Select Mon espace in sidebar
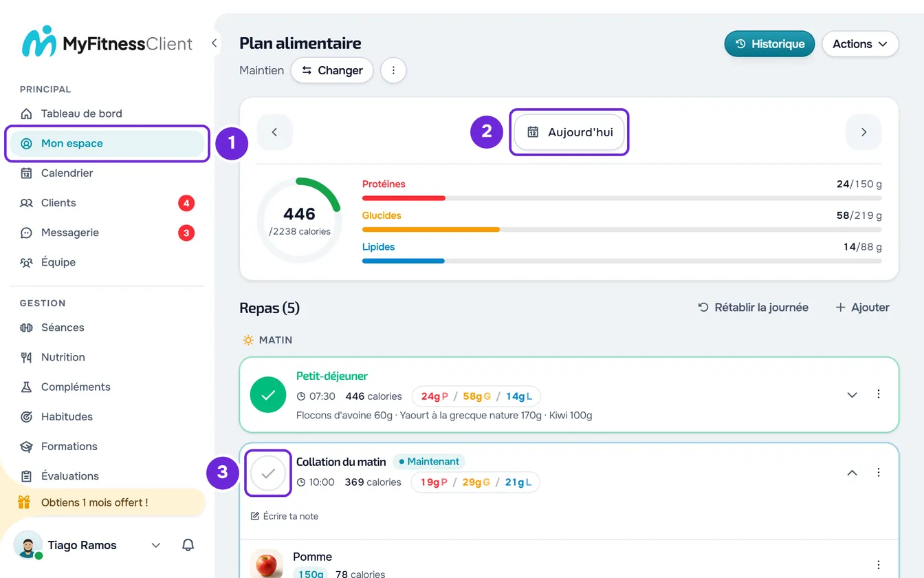The image size is (924, 578). tap(107, 143)
